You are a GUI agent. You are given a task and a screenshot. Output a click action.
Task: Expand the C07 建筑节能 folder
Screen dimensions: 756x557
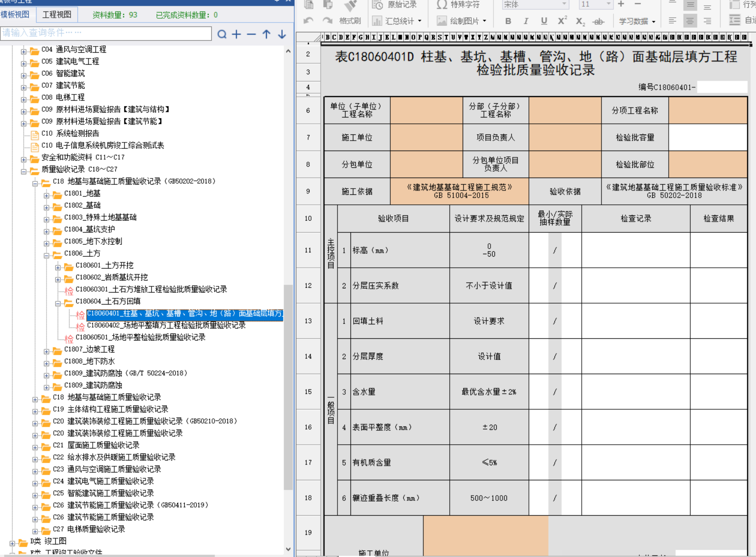(24, 87)
